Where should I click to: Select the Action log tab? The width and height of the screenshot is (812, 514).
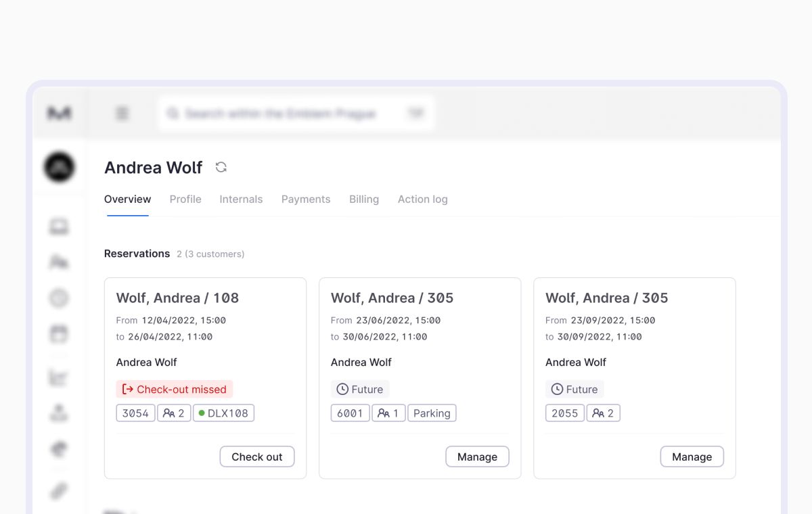pyautogui.click(x=422, y=200)
